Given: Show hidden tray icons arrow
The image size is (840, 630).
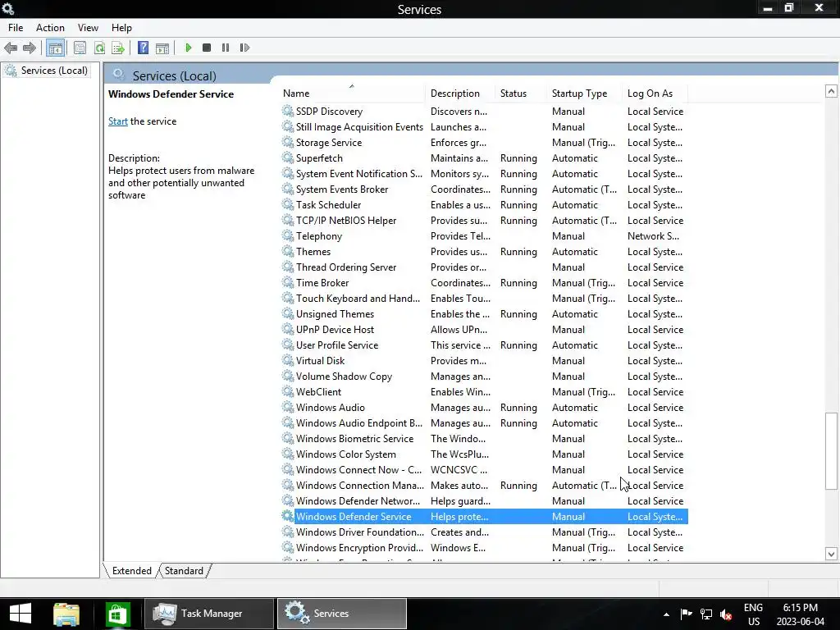Looking at the screenshot, I should (x=666, y=614).
